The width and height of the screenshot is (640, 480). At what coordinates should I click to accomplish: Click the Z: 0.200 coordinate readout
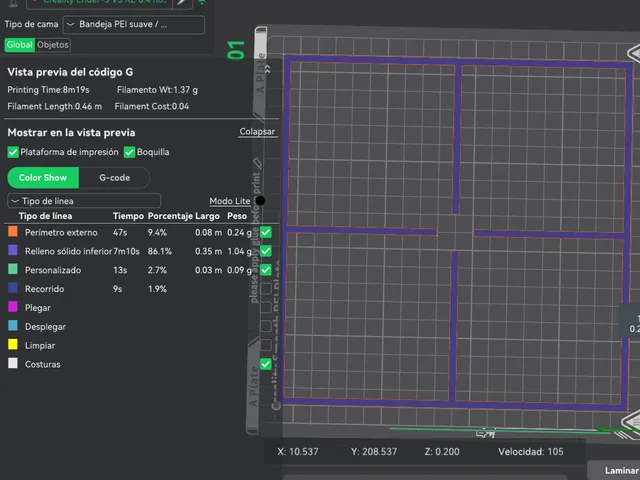click(x=442, y=452)
